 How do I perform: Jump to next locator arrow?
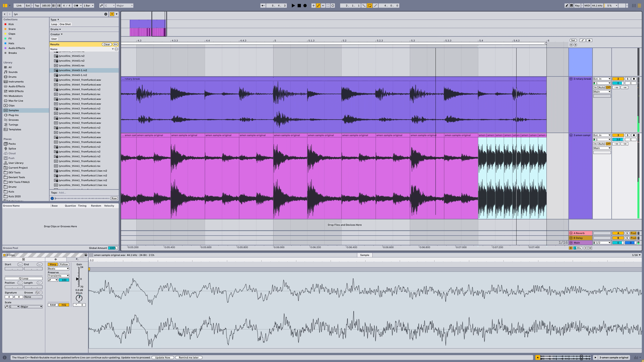point(575,45)
